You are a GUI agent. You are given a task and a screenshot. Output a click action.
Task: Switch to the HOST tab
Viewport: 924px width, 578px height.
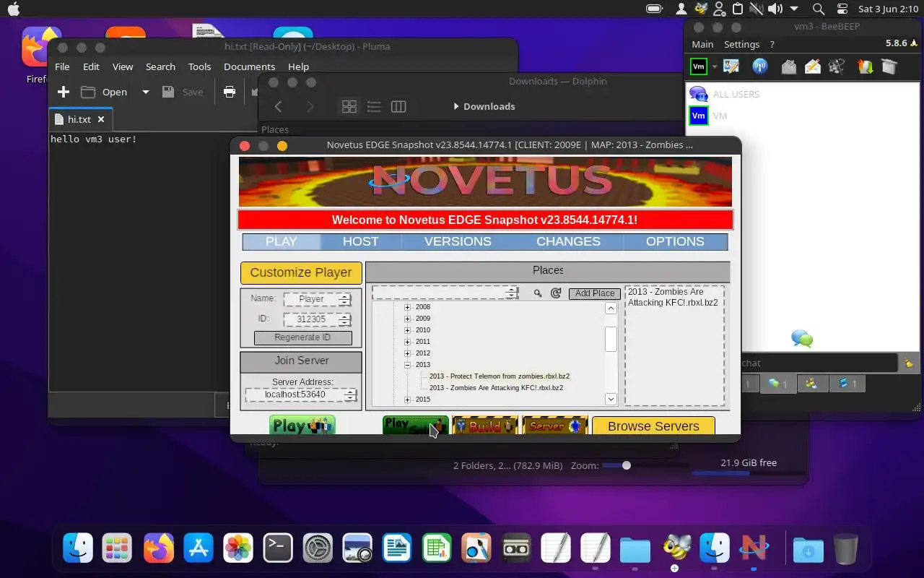360,241
